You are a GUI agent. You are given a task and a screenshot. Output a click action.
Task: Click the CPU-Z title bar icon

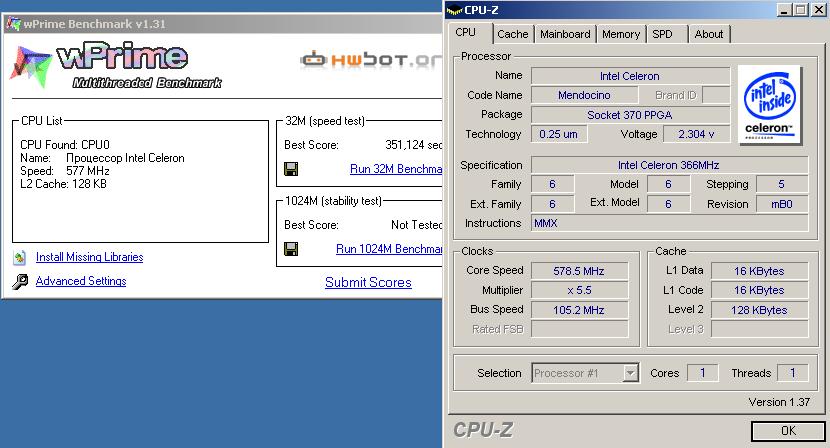point(455,10)
